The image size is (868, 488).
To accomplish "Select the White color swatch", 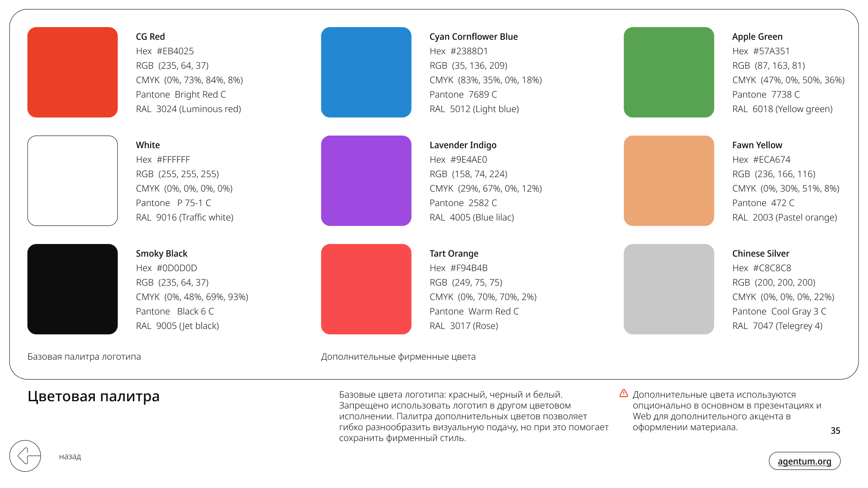I will coord(73,181).
